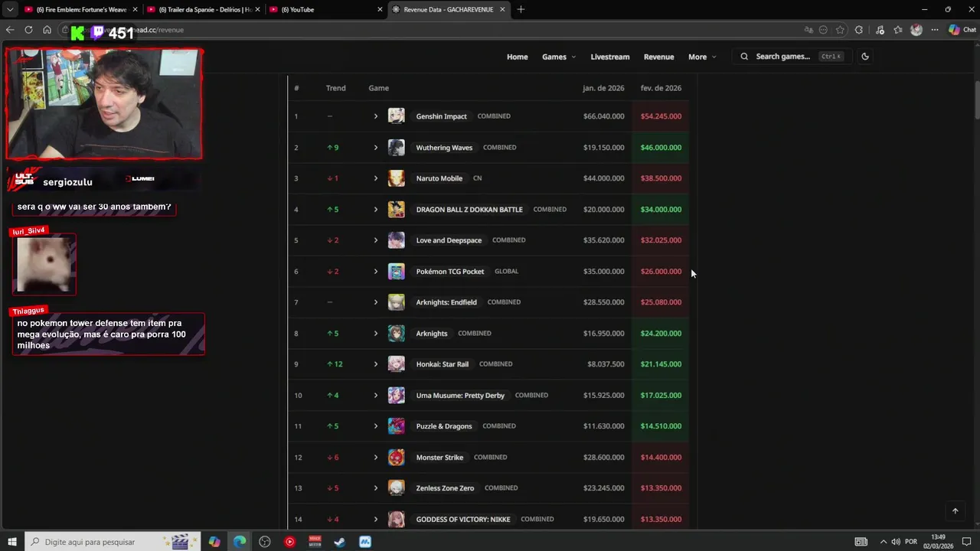Toggle dark mode moon icon
Screen dimensions: 980x551
(865, 57)
